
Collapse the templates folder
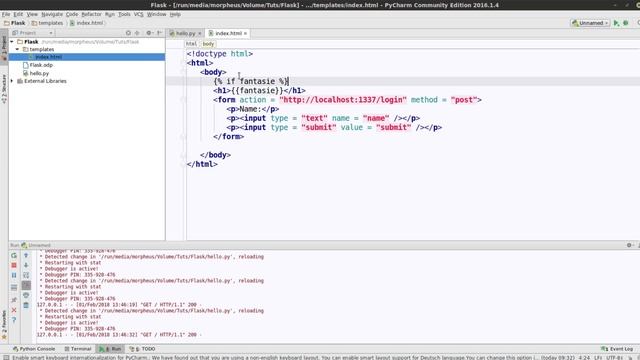coord(18,49)
